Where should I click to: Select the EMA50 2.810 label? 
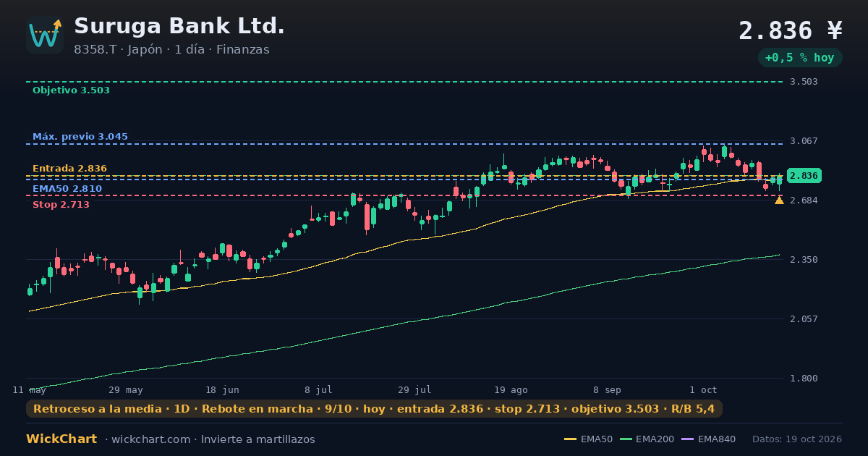coord(67,189)
